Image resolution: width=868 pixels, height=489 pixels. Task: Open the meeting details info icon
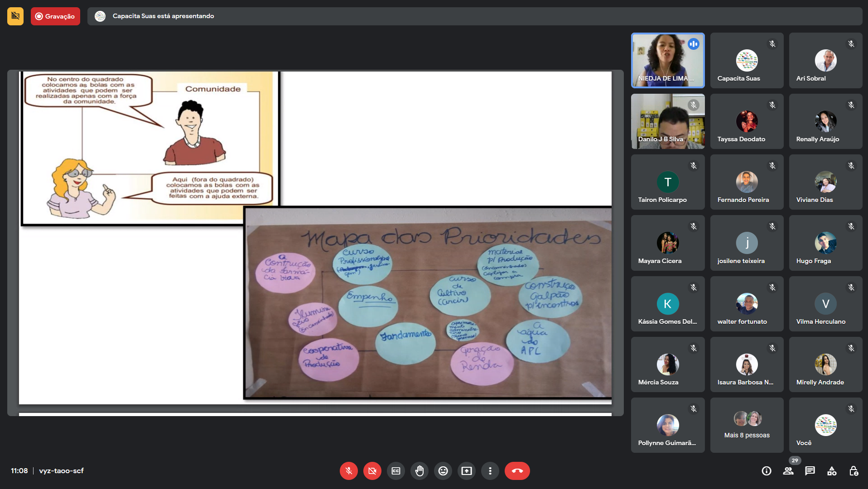point(766,471)
